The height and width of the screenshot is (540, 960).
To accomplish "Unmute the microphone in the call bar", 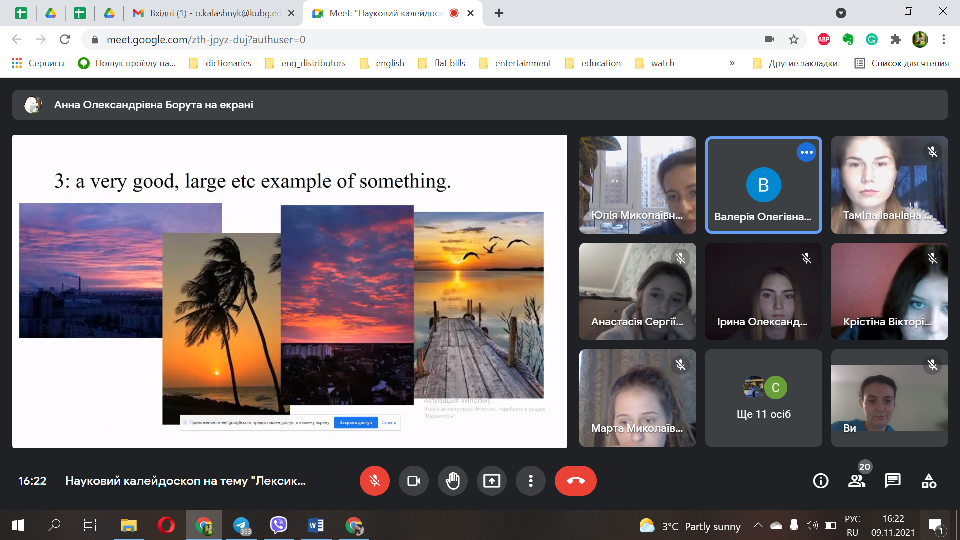I will (374, 480).
